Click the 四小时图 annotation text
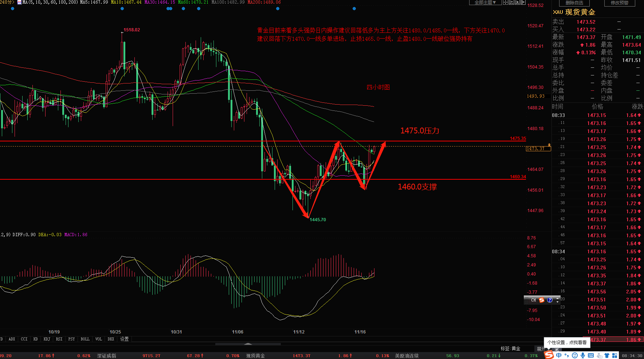 (378, 87)
